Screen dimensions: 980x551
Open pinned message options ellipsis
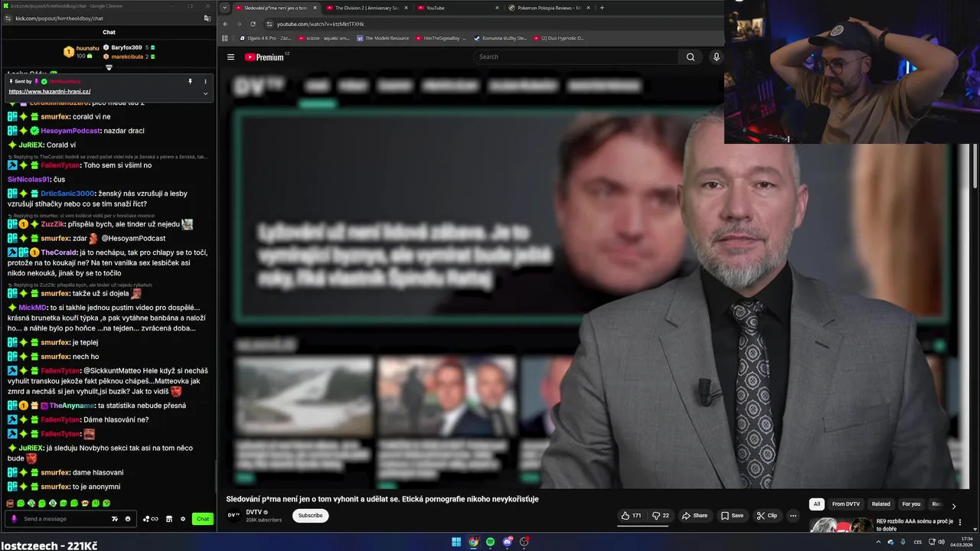(x=205, y=81)
